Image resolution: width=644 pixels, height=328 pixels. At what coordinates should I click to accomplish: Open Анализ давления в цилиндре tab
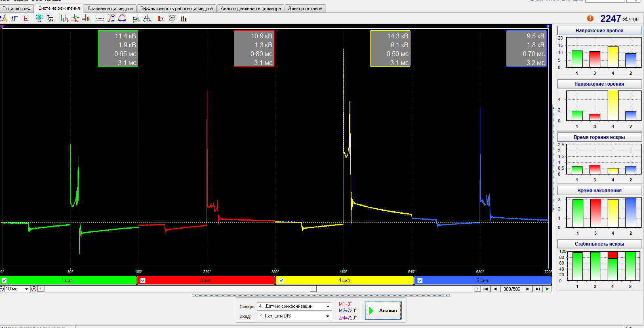[251, 8]
